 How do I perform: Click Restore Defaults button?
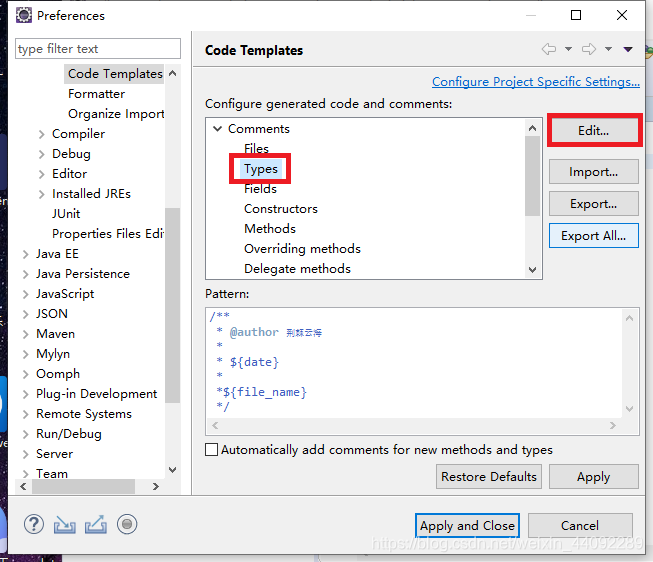(x=489, y=476)
